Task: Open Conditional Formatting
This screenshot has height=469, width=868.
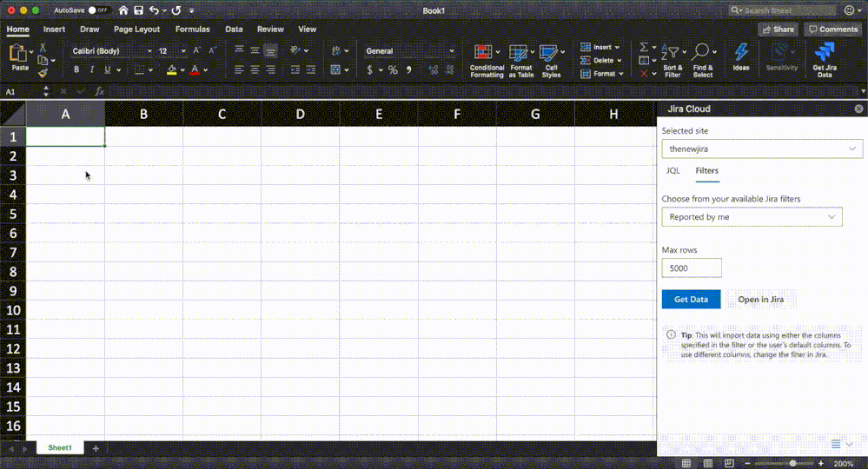Action: (487, 60)
